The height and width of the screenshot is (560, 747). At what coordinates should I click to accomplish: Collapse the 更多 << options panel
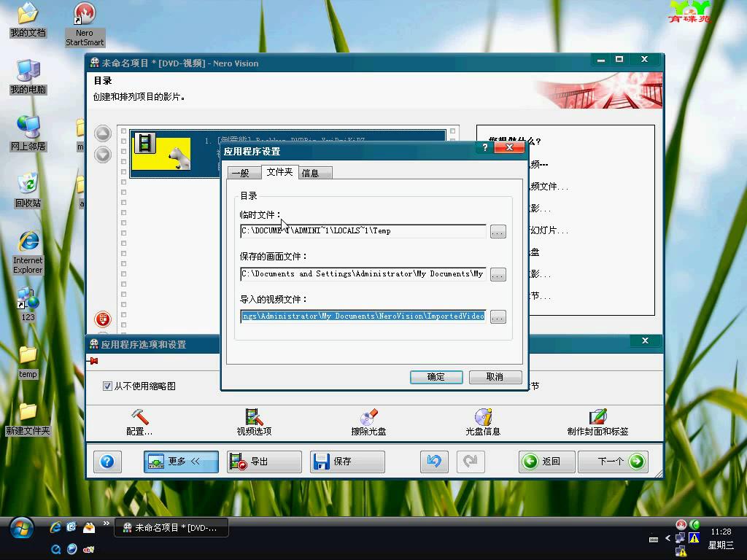click(x=181, y=462)
